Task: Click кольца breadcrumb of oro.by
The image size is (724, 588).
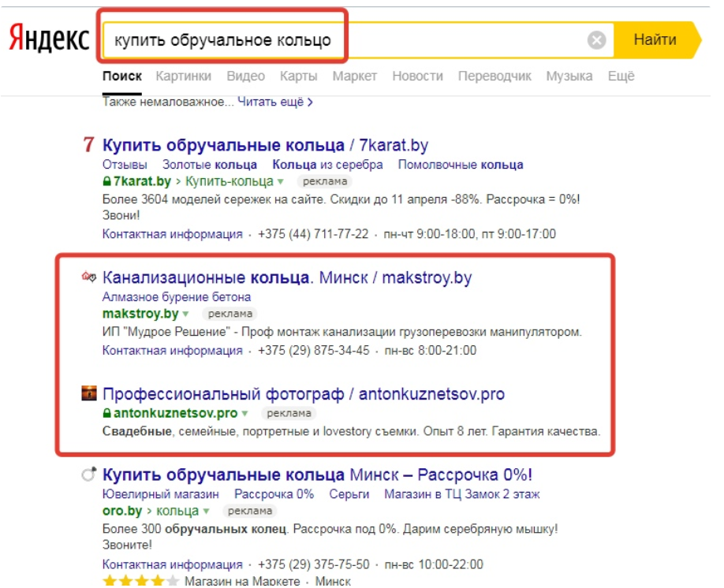Action: [x=177, y=511]
